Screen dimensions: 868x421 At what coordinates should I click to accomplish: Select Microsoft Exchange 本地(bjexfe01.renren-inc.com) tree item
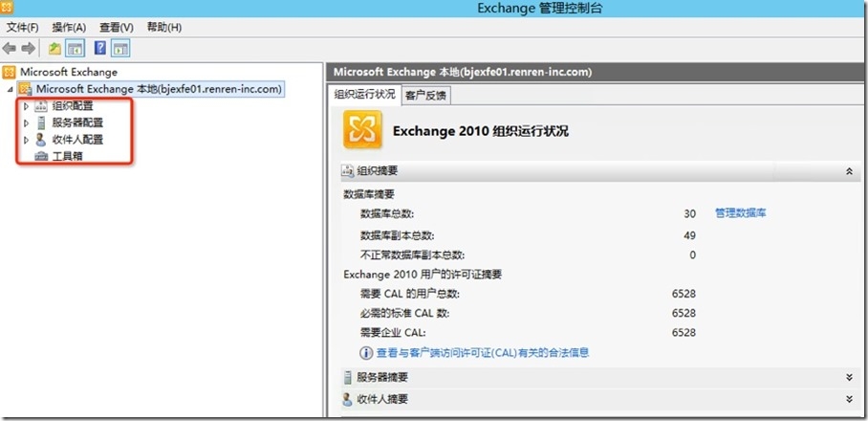[160, 89]
